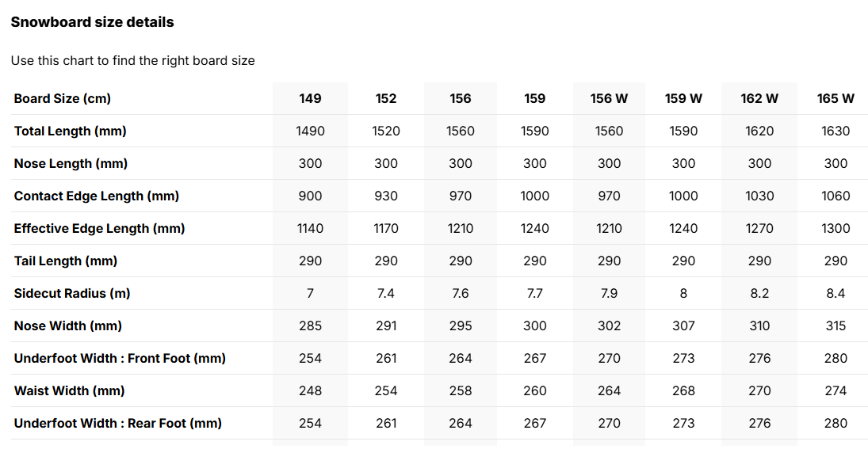Select the Sidecut Radius (m) row label

72,293
